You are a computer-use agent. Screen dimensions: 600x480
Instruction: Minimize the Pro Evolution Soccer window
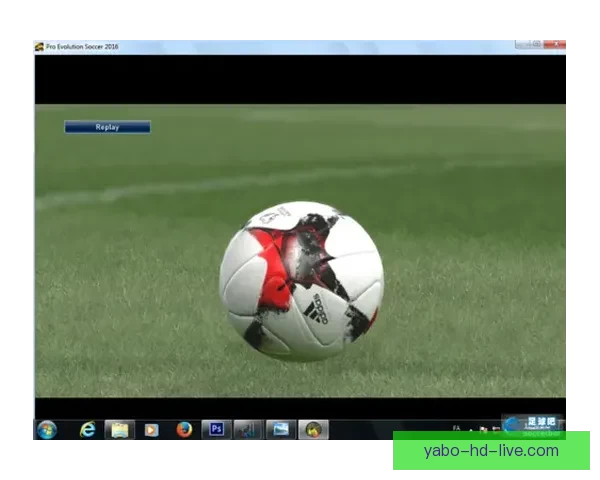pyautogui.click(x=522, y=45)
